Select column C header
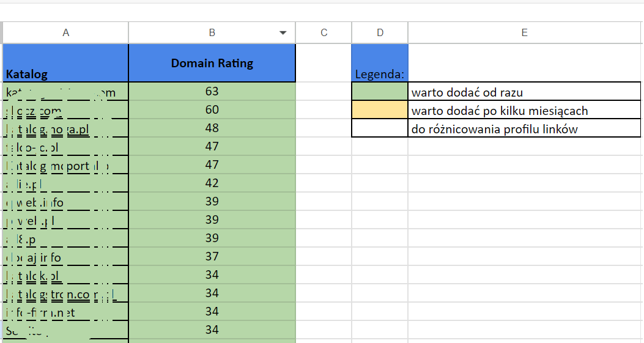This screenshot has width=644, height=343. click(324, 33)
